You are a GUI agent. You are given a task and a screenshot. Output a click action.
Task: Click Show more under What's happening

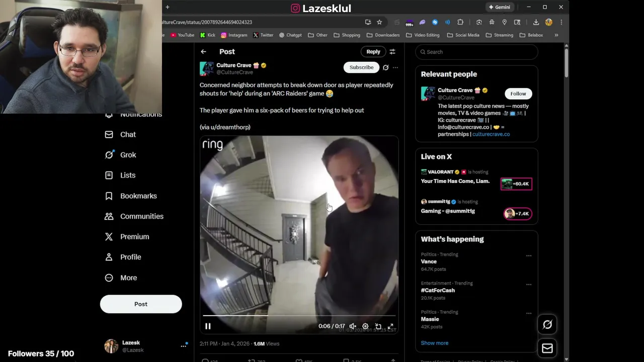pos(435,343)
